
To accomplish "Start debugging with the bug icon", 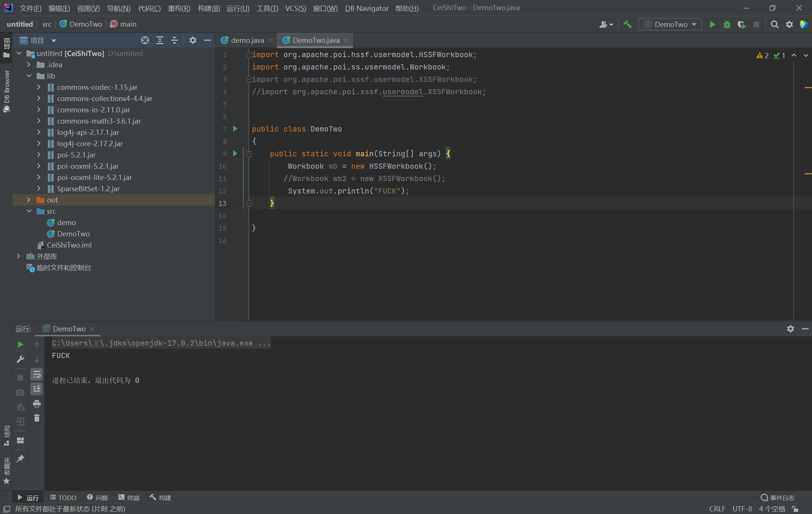I will pyautogui.click(x=727, y=24).
